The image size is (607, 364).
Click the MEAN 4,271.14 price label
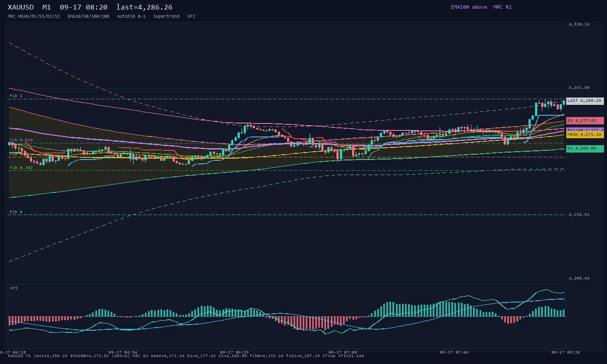tap(585, 134)
